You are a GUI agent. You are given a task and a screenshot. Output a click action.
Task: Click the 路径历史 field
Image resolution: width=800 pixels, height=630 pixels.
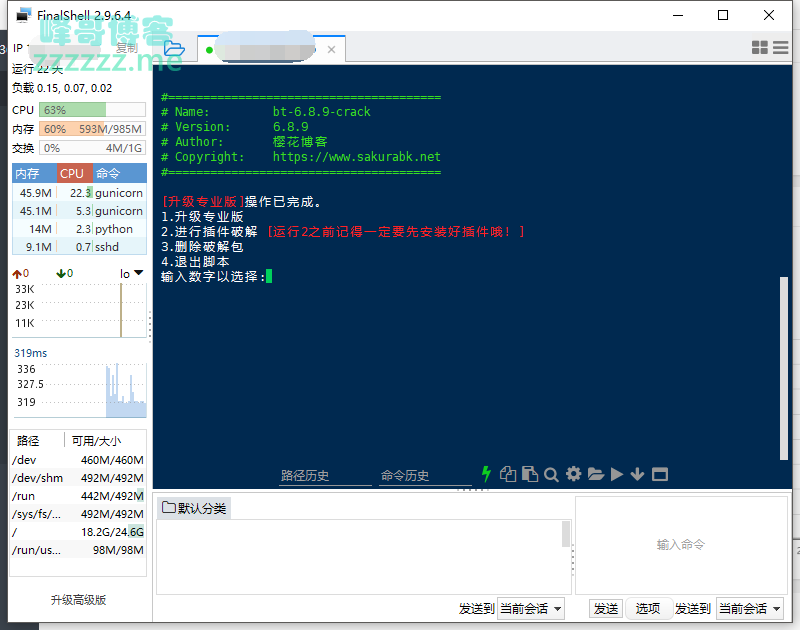pyautogui.click(x=325, y=475)
